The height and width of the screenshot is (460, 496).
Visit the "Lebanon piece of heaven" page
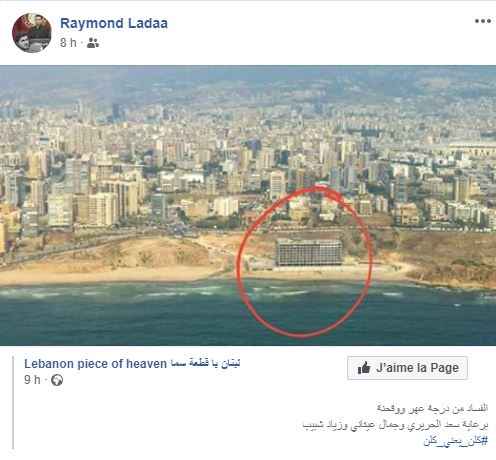click(x=95, y=364)
